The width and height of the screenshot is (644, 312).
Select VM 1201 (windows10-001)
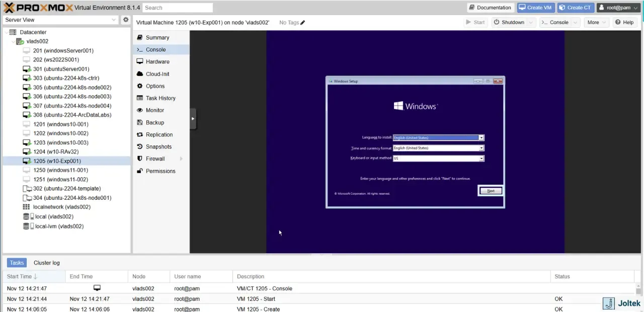60,124
